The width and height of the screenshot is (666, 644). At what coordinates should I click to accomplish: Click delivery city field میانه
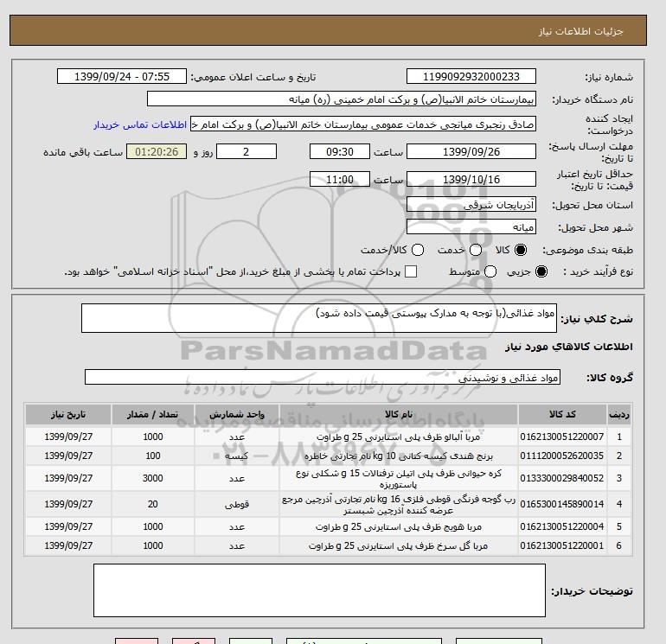coord(471,226)
